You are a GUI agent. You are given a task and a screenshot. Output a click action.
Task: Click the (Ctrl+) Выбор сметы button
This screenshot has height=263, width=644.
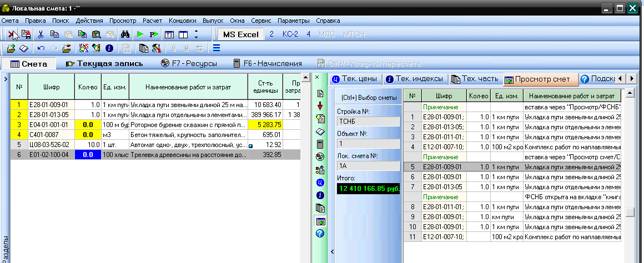[x=369, y=98]
